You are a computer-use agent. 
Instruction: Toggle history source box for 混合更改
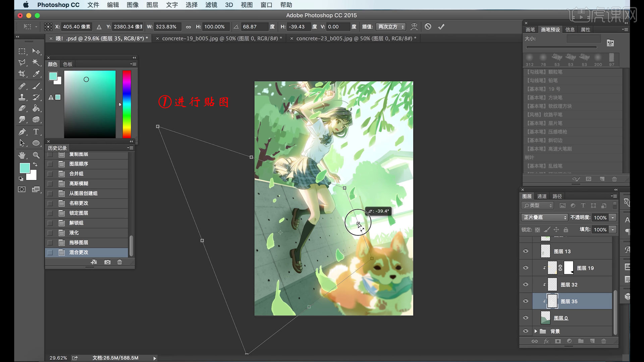click(x=50, y=252)
